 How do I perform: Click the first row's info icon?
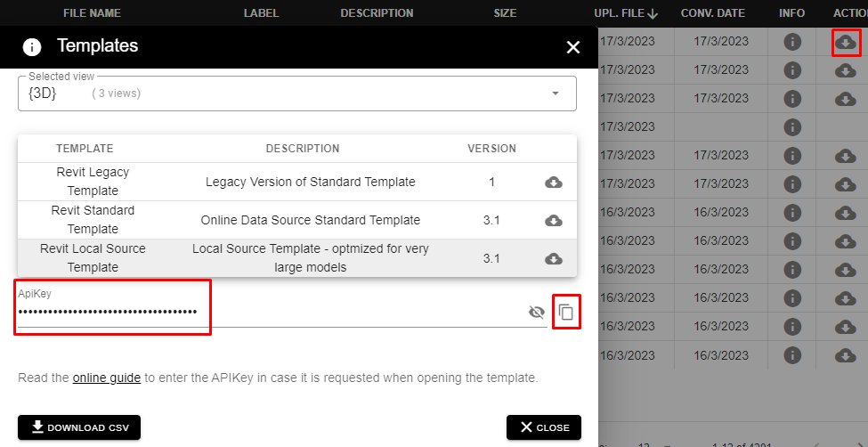792,42
